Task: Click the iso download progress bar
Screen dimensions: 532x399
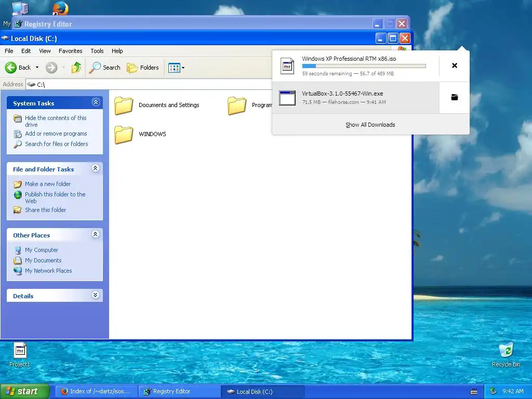Action: pos(364,66)
